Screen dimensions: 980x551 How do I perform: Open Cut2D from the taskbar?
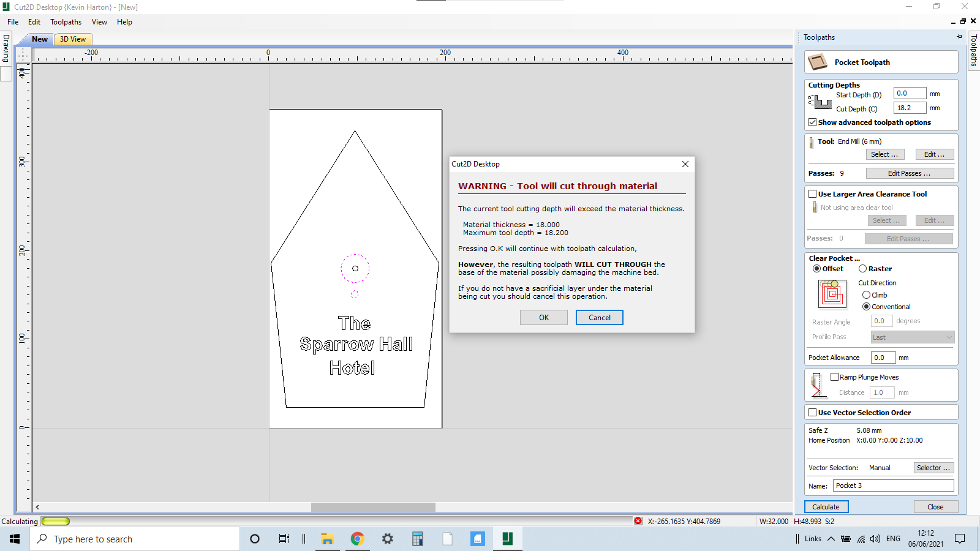(507, 539)
